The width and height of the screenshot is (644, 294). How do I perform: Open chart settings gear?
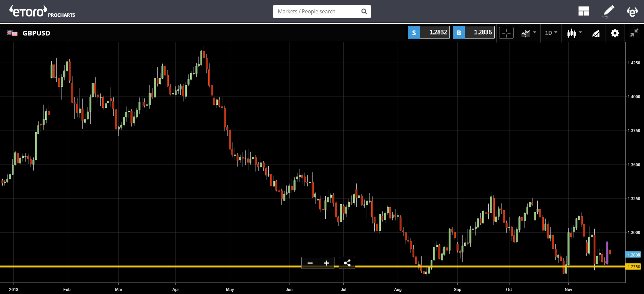tap(615, 33)
